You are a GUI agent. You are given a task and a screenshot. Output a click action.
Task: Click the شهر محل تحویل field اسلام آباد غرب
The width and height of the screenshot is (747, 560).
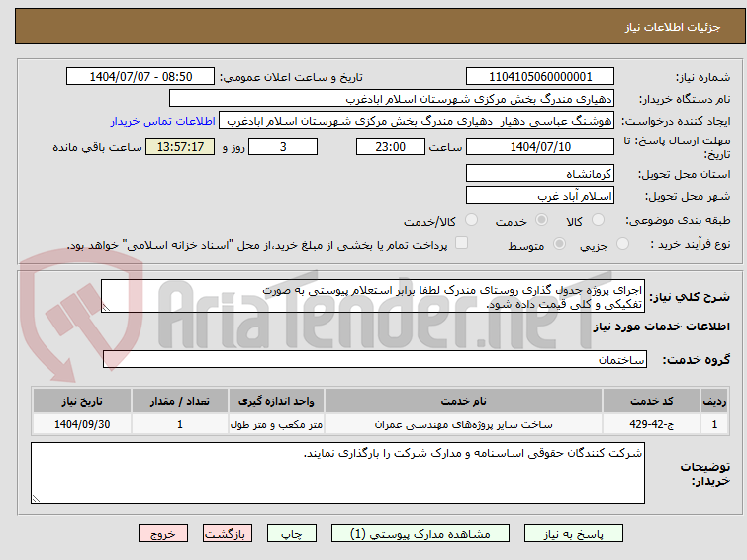click(x=540, y=195)
